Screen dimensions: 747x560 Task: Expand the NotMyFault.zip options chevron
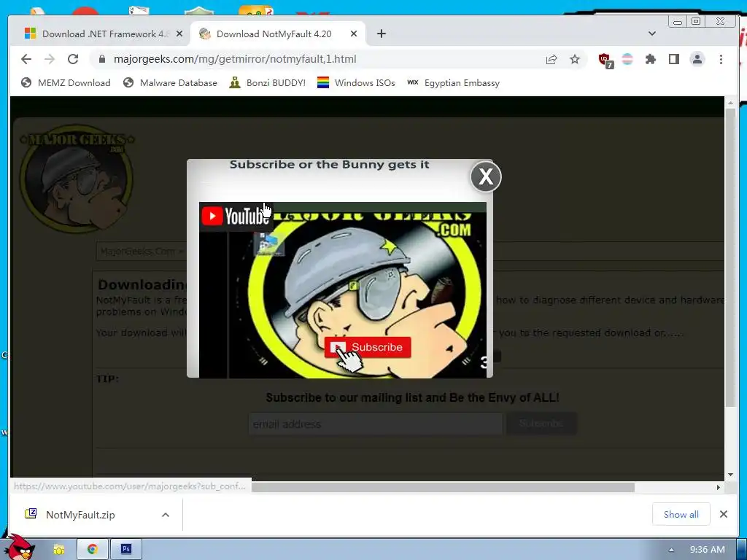[x=166, y=515]
